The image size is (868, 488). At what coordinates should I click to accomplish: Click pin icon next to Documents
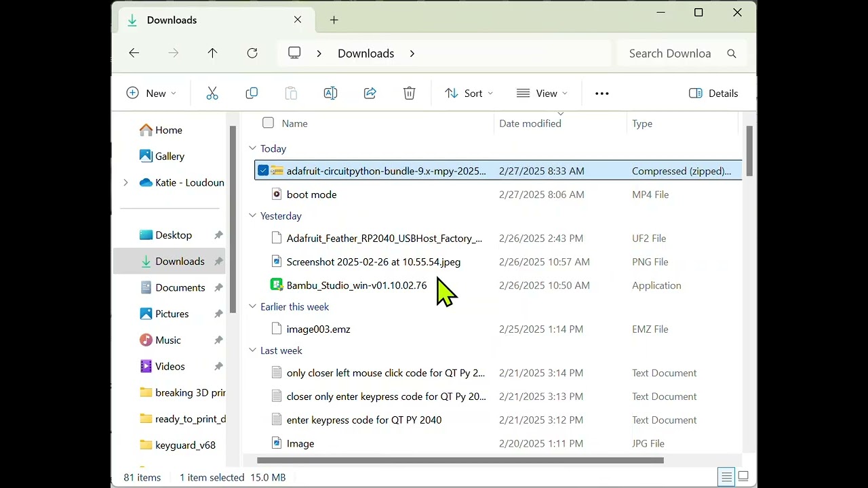point(218,288)
